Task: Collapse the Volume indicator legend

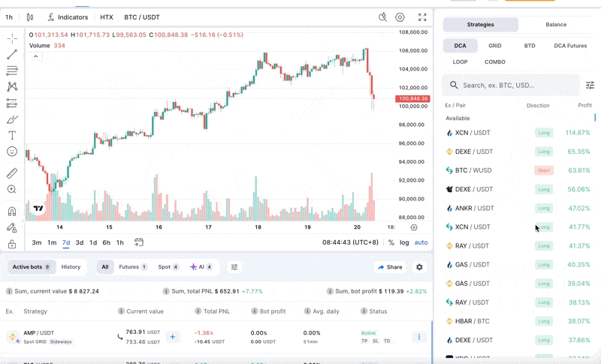Action: pos(35,56)
